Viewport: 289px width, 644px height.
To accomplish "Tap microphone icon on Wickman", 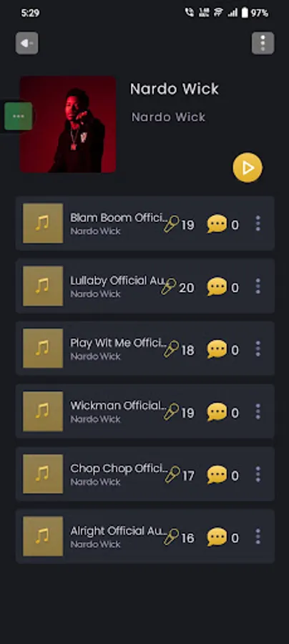I will point(172,412).
